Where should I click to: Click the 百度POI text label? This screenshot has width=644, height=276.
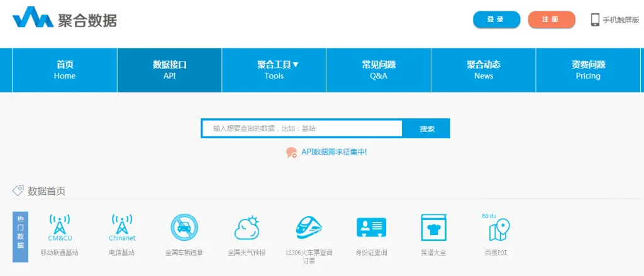click(496, 253)
